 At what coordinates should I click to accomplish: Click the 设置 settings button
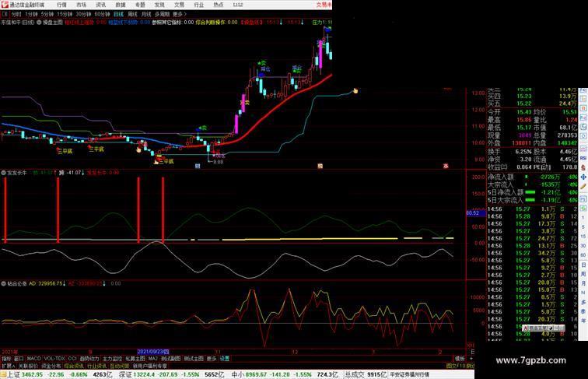[224, 359]
